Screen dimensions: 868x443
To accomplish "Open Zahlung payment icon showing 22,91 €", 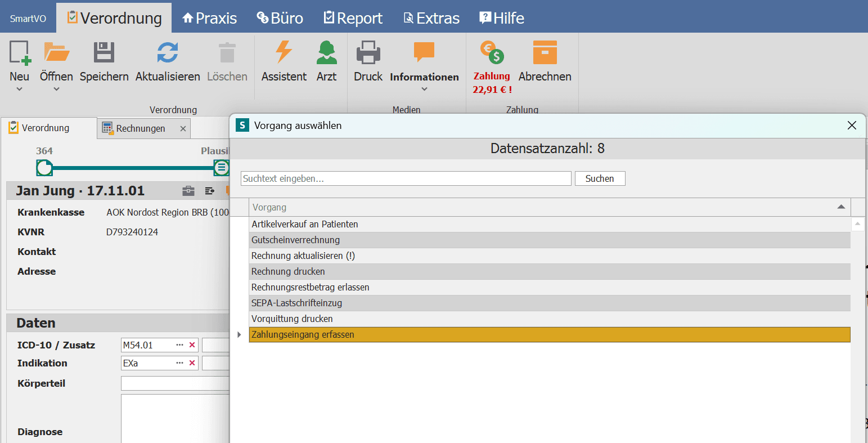I will tap(492, 52).
